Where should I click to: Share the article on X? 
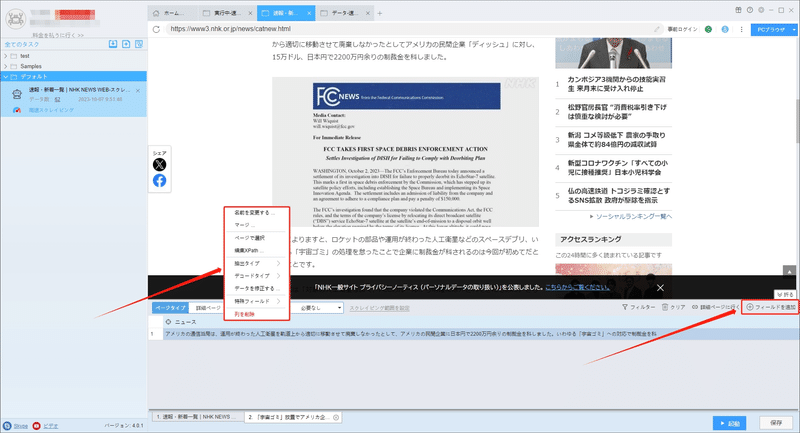pos(159,164)
